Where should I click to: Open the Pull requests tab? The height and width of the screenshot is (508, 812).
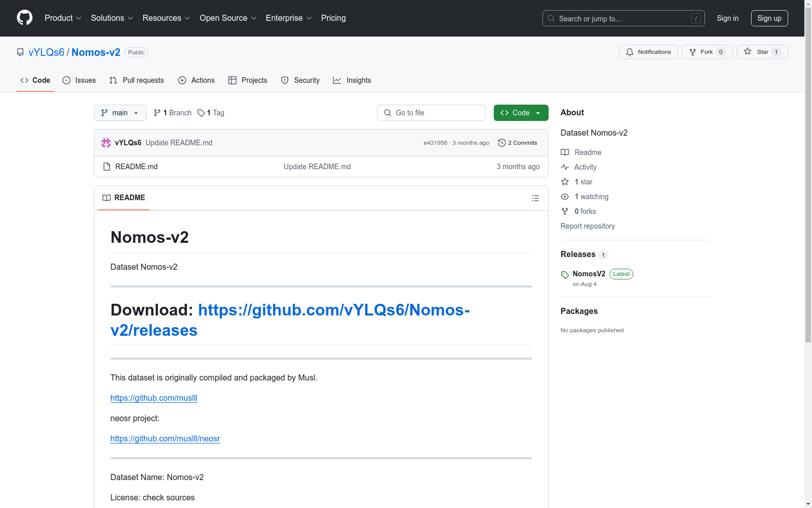(x=137, y=80)
